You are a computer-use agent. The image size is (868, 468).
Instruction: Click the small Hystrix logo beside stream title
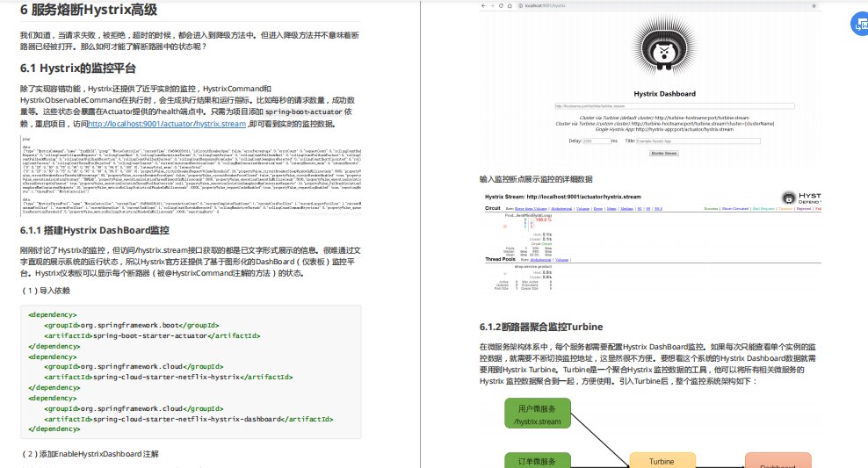[x=788, y=198]
